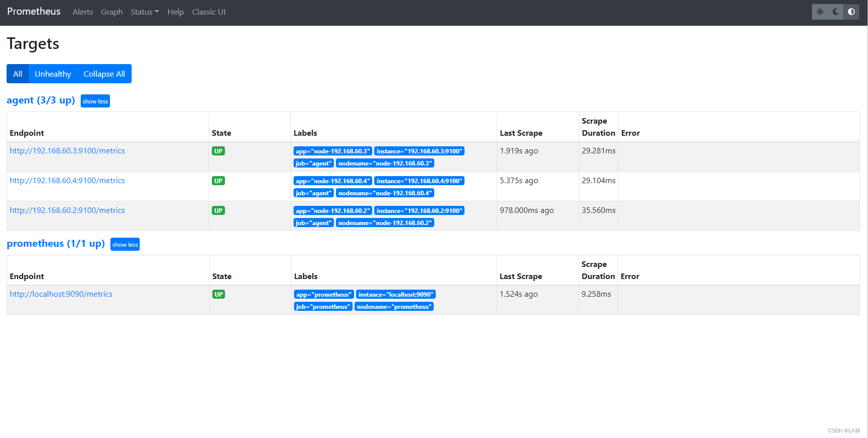
Task: Click scrape duration 9.258ms
Action: coord(596,294)
